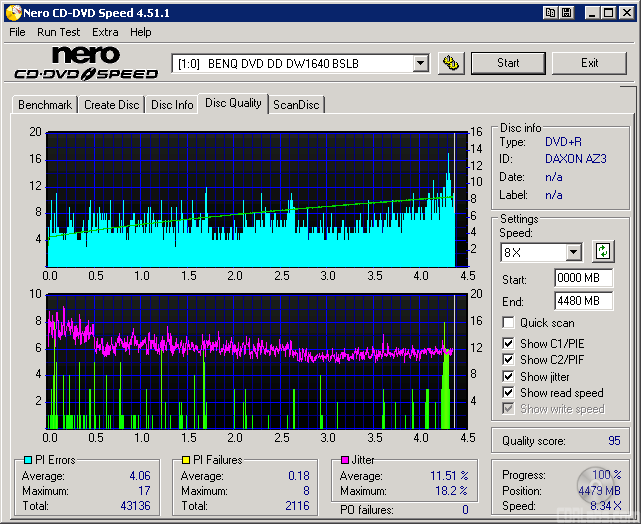Click the copy-to-clipboard icon in title bar
This screenshot has height=524, width=641.
click(550, 13)
